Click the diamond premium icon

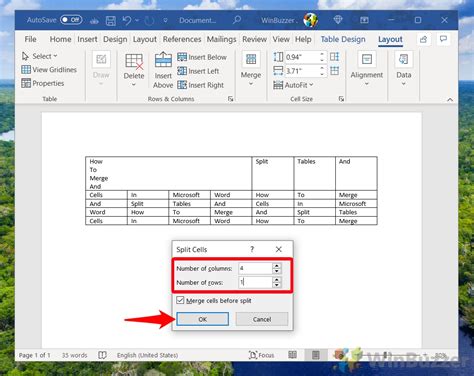click(x=338, y=20)
